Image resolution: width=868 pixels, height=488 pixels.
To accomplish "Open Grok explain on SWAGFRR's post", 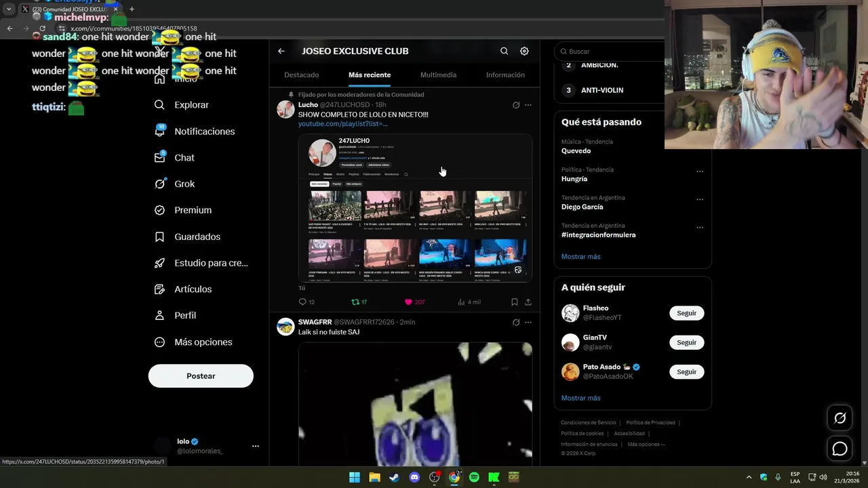I will pyautogui.click(x=516, y=322).
